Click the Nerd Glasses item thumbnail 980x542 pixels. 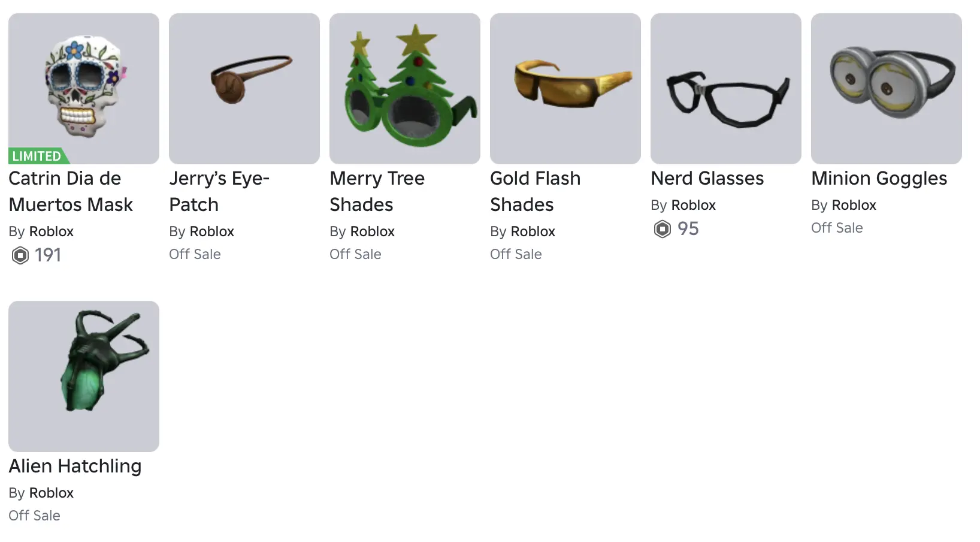[x=726, y=89]
